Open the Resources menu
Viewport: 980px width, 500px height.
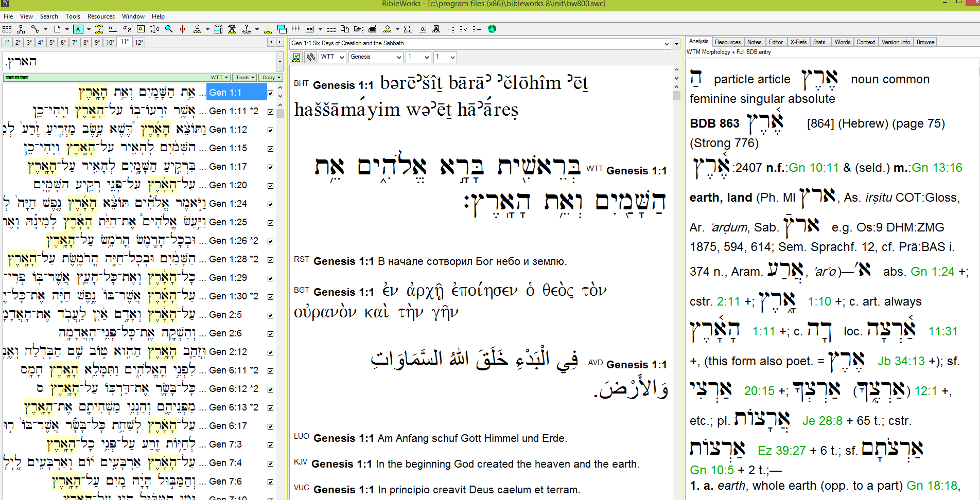click(101, 16)
